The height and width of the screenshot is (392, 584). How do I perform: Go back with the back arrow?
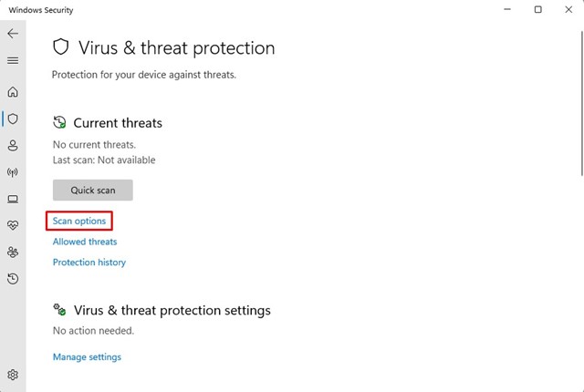point(13,34)
